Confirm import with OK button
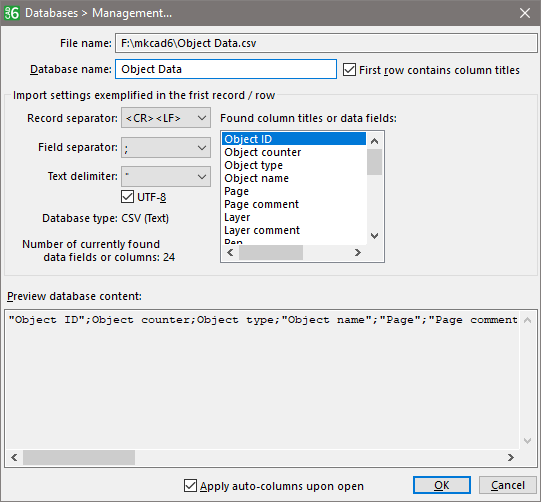 click(x=442, y=485)
